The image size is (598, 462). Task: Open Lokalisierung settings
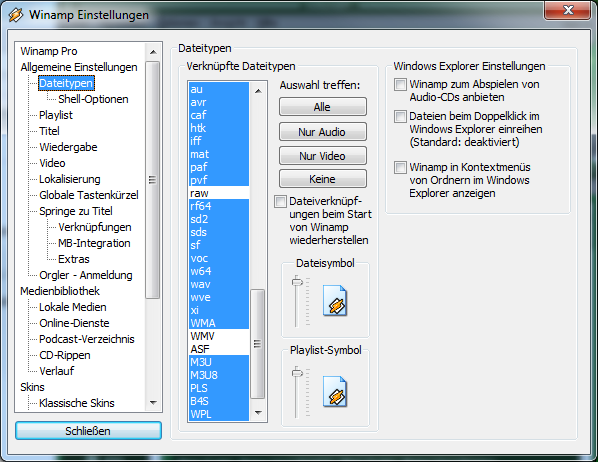70,179
